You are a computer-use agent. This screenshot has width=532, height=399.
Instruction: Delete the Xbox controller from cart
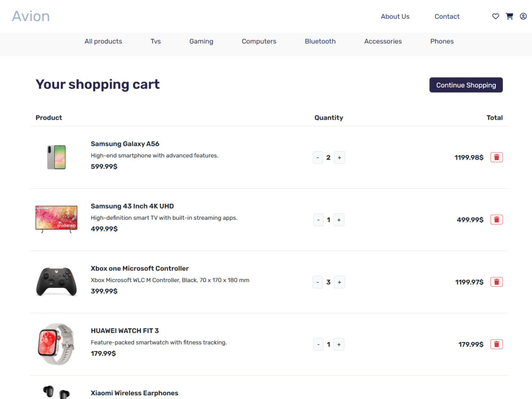[496, 282]
